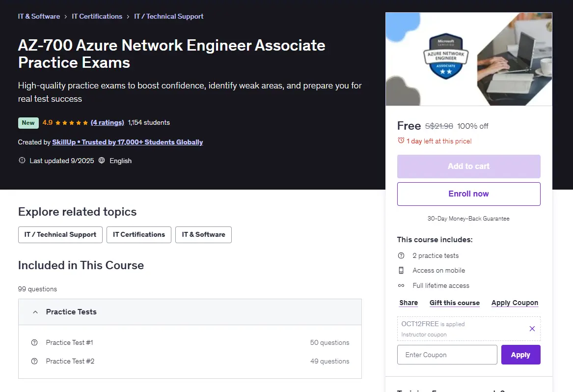Click the 1,154 students text
This screenshot has width=573, height=392.
[x=149, y=122]
